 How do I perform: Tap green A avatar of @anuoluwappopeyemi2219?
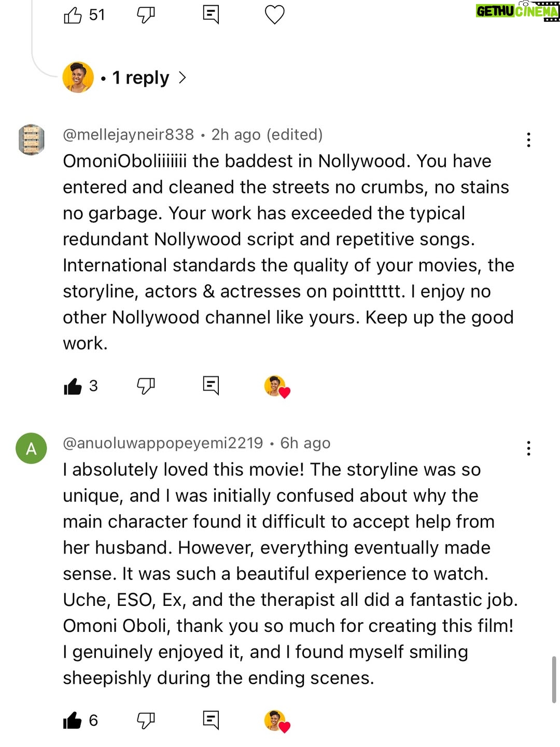pyautogui.click(x=31, y=448)
